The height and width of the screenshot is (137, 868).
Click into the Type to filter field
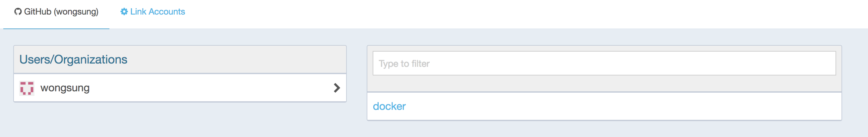pos(604,63)
